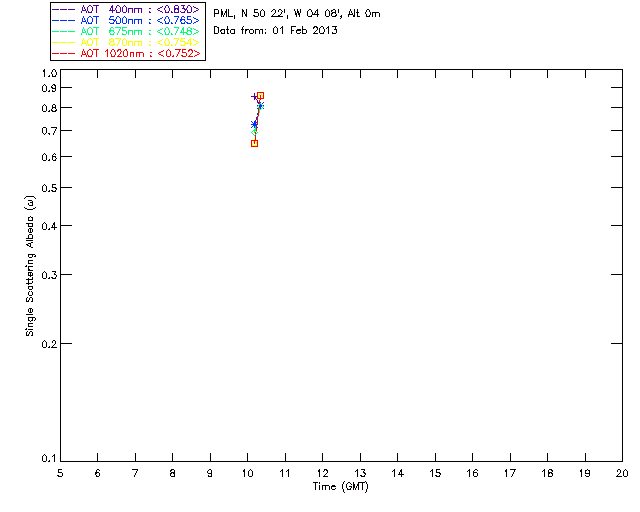Click the PML station location text
Screen dimensions: 640x512
(297, 14)
